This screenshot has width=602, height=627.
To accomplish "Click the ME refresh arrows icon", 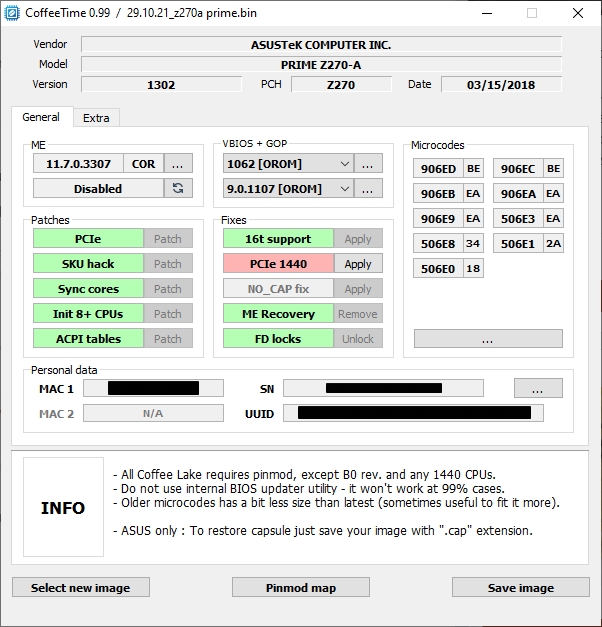I will (178, 188).
